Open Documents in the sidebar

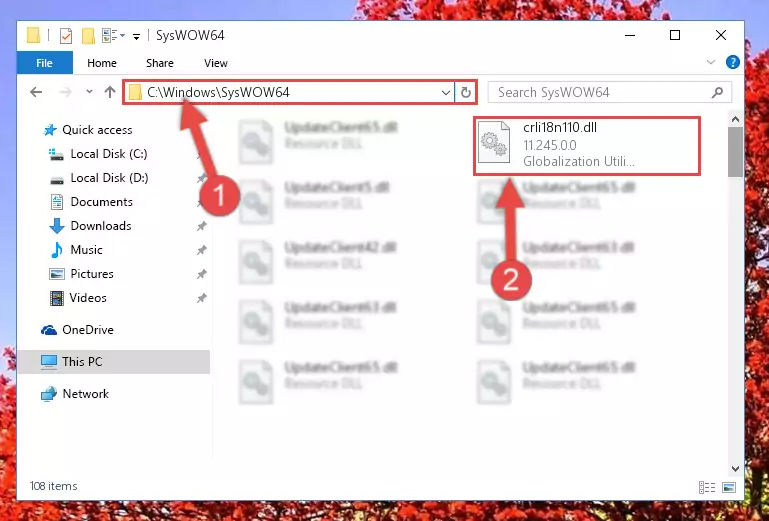point(102,202)
